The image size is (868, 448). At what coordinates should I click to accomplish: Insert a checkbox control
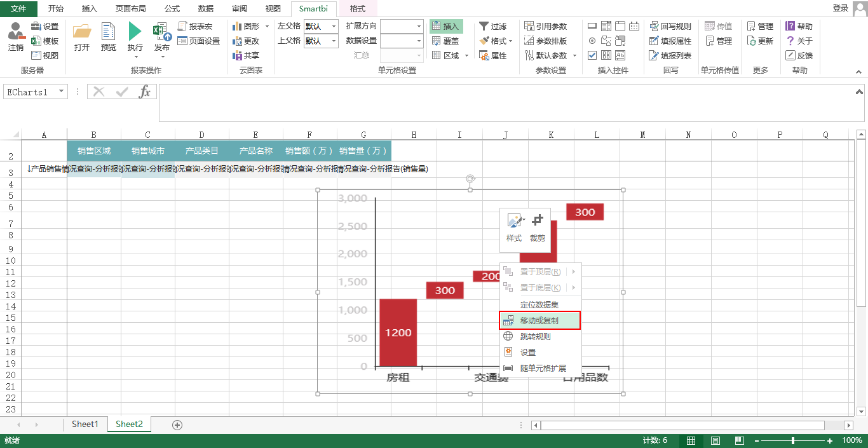pyautogui.click(x=592, y=55)
